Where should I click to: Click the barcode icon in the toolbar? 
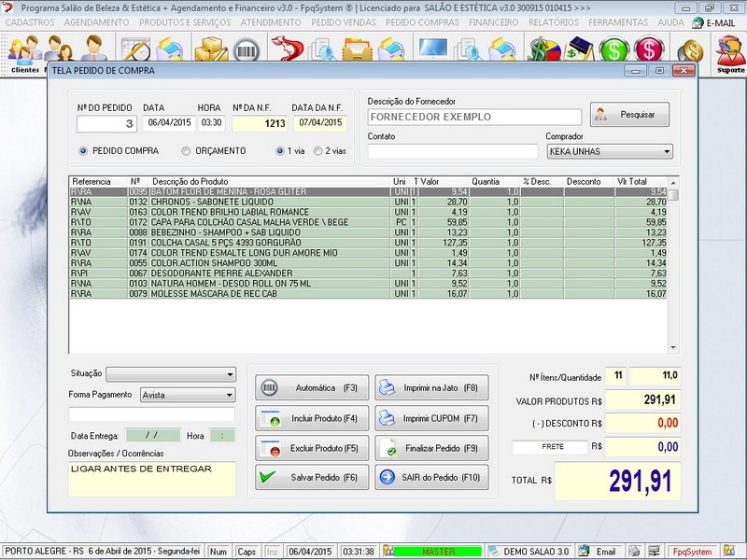click(247, 50)
